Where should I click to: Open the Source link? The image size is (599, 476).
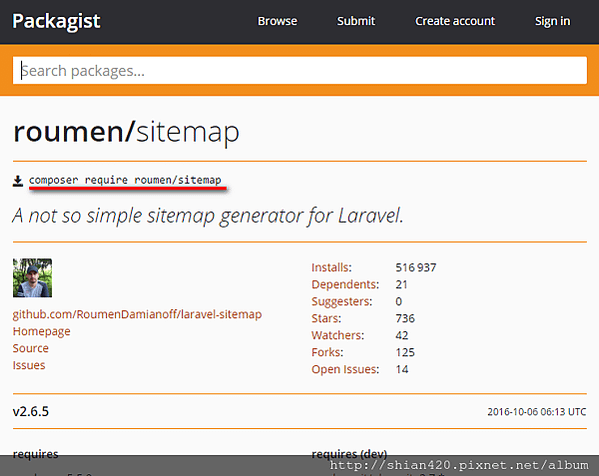[31, 348]
